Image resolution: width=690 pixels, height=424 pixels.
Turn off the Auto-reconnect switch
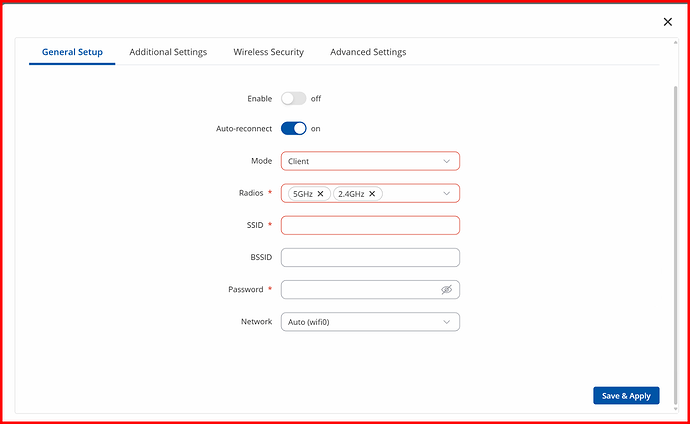(x=294, y=128)
